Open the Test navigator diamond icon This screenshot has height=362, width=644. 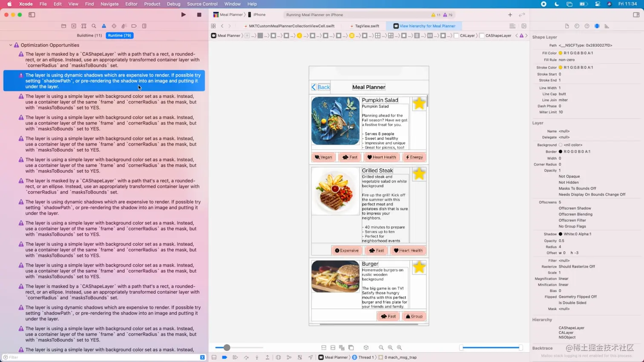coord(114,26)
